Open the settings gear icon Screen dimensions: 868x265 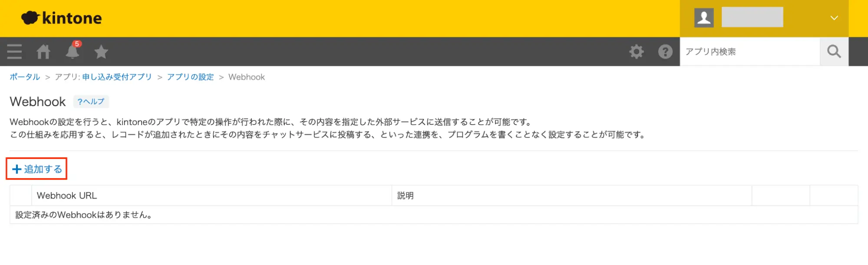637,52
